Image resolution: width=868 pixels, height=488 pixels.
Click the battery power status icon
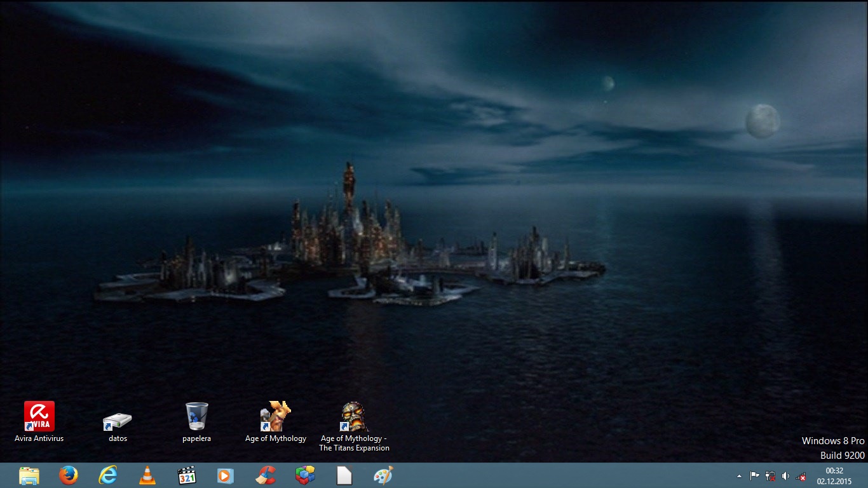(x=770, y=476)
